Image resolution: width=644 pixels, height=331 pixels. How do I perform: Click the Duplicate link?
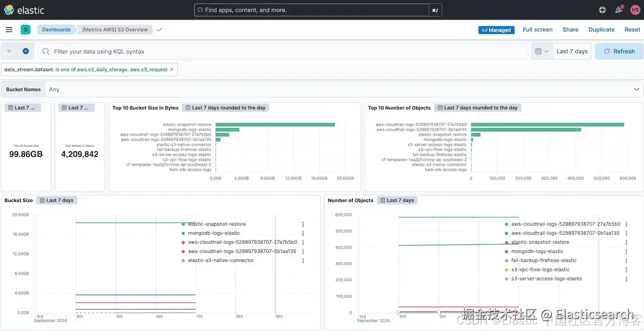pyautogui.click(x=601, y=30)
